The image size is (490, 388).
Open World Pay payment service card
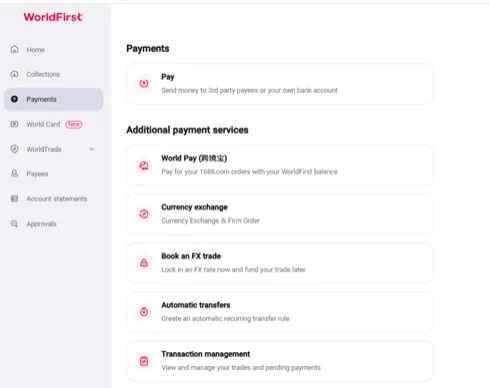click(280, 165)
